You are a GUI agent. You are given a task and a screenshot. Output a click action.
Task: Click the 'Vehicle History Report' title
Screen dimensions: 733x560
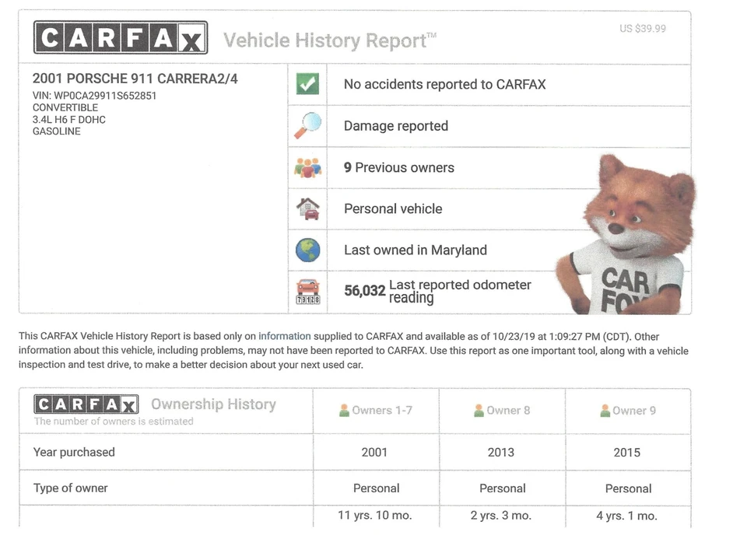[x=330, y=40]
